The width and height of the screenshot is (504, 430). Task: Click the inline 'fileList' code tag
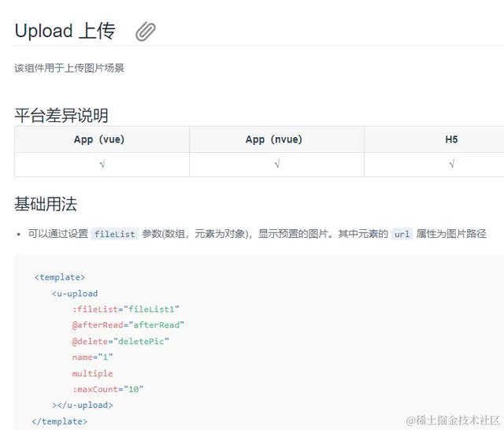(x=115, y=234)
